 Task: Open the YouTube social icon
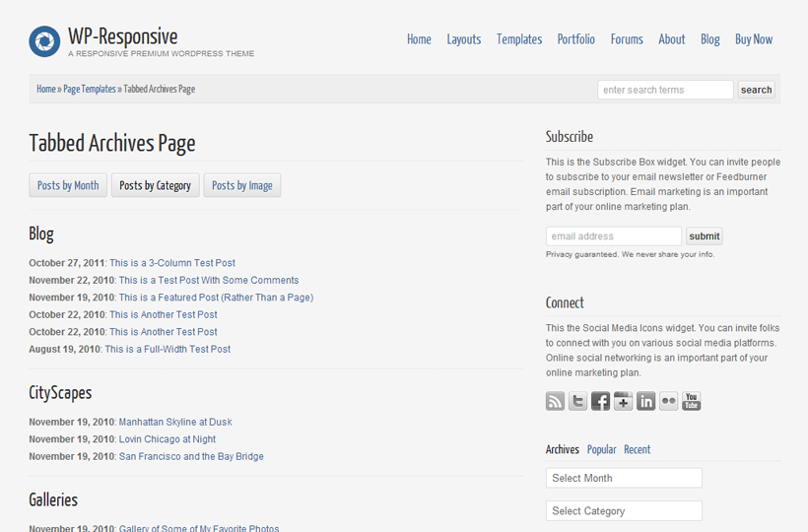691,401
